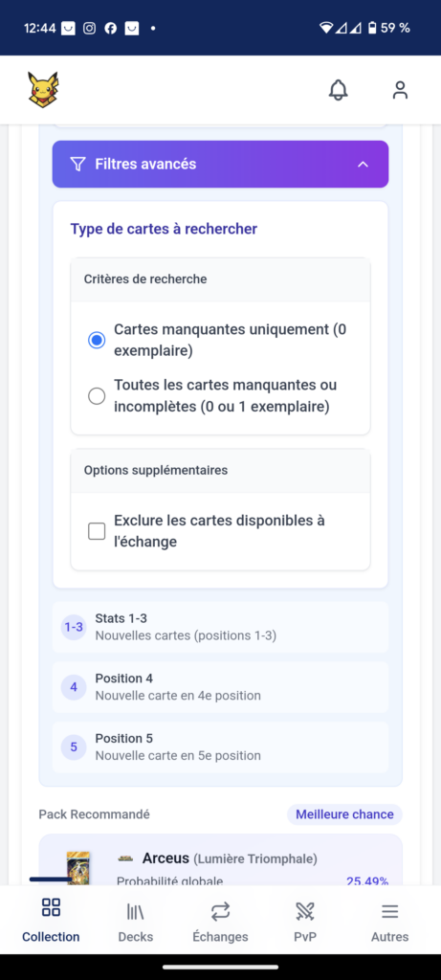Viewport: 441px width, 980px height.
Task: Open the Decks tab
Action: pos(136,922)
